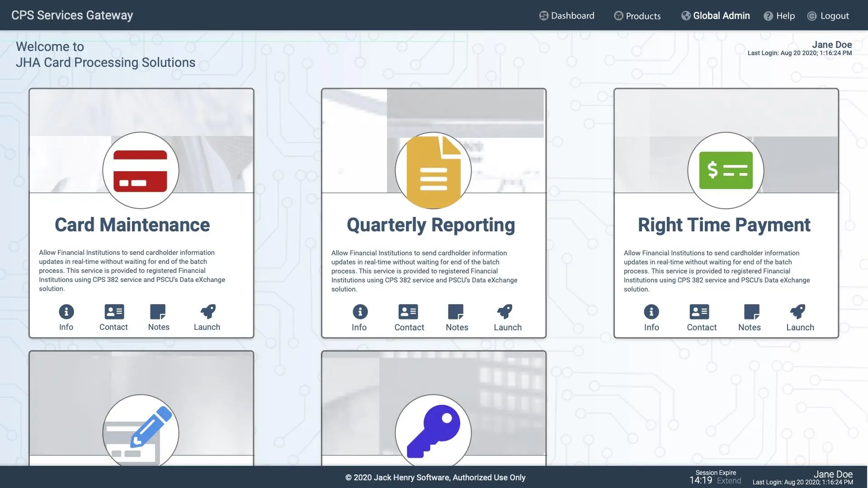Log out using the Logout link
Image resolution: width=868 pixels, height=488 pixels.
[828, 16]
